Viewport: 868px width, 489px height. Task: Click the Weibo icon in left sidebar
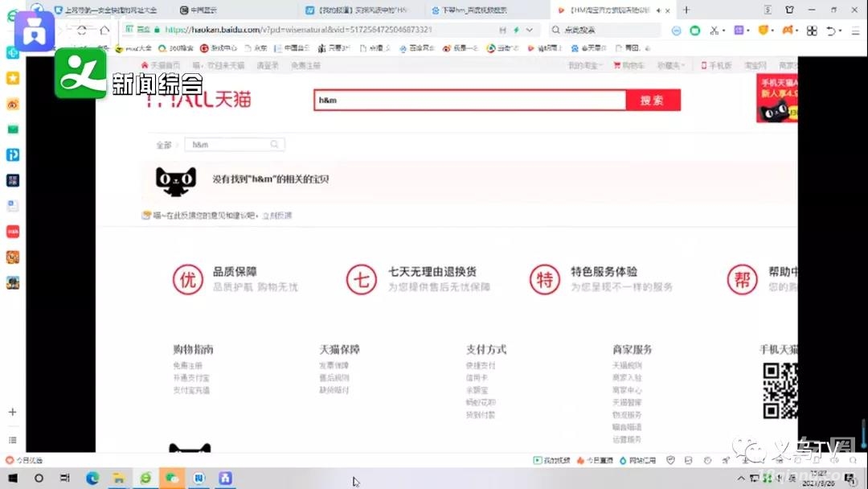(x=13, y=104)
